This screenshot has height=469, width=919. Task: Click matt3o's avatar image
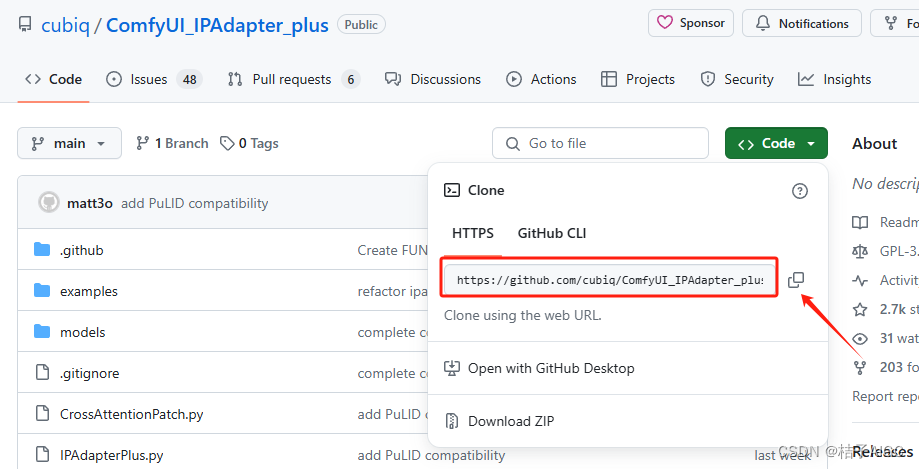pos(49,203)
